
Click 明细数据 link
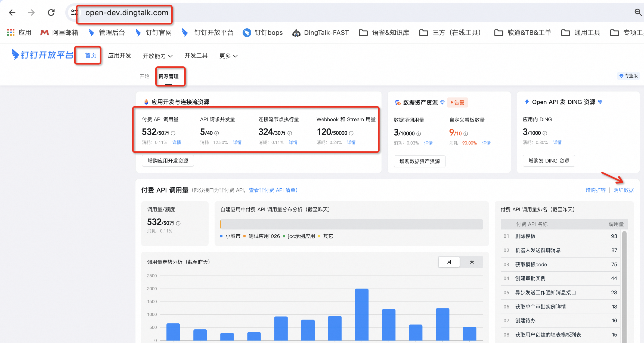point(624,190)
